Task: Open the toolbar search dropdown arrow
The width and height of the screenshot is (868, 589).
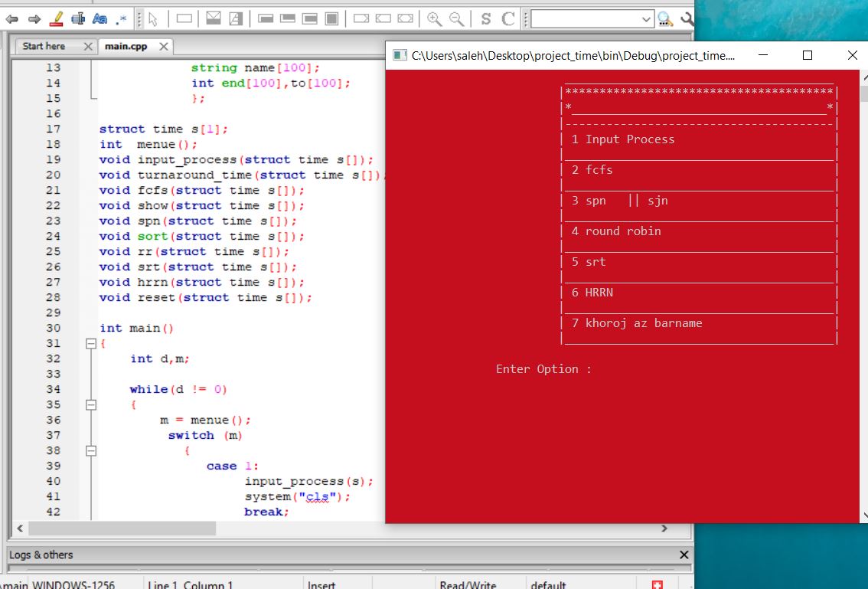Action: tap(647, 18)
